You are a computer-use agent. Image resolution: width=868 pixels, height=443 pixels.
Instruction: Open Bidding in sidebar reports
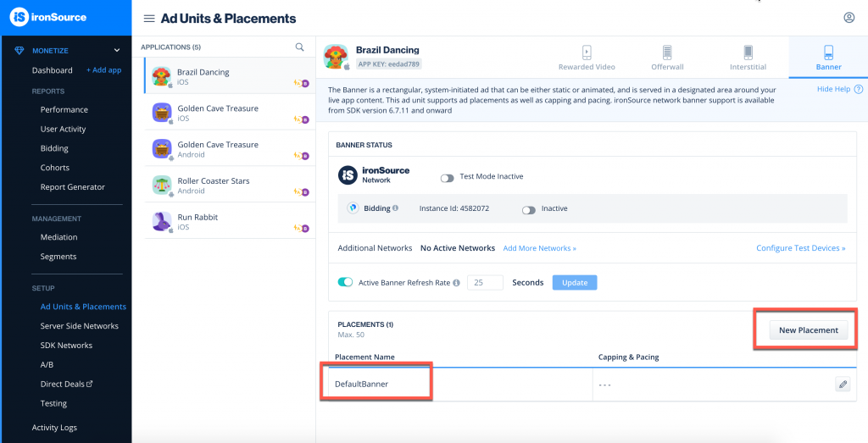(x=54, y=148)
